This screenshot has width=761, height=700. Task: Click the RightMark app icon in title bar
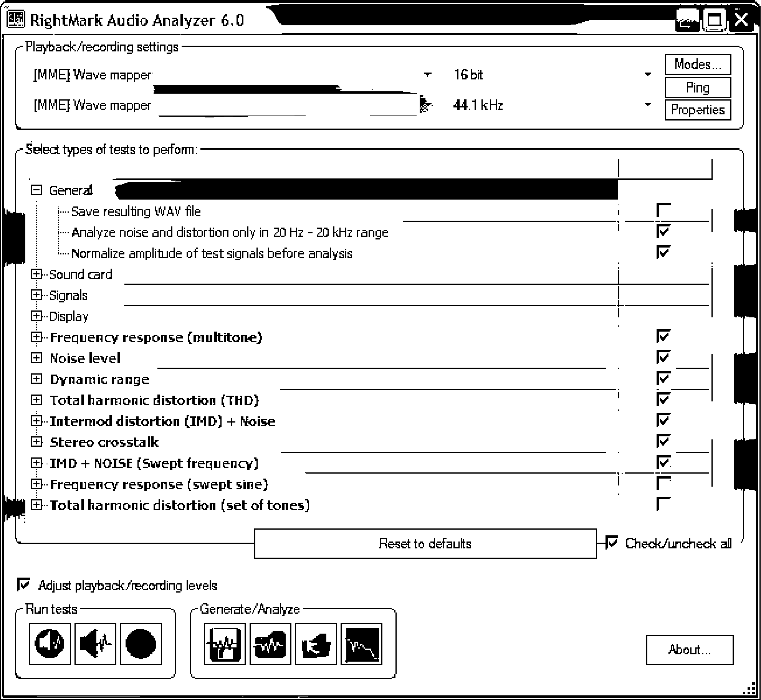tap(16, 19)
